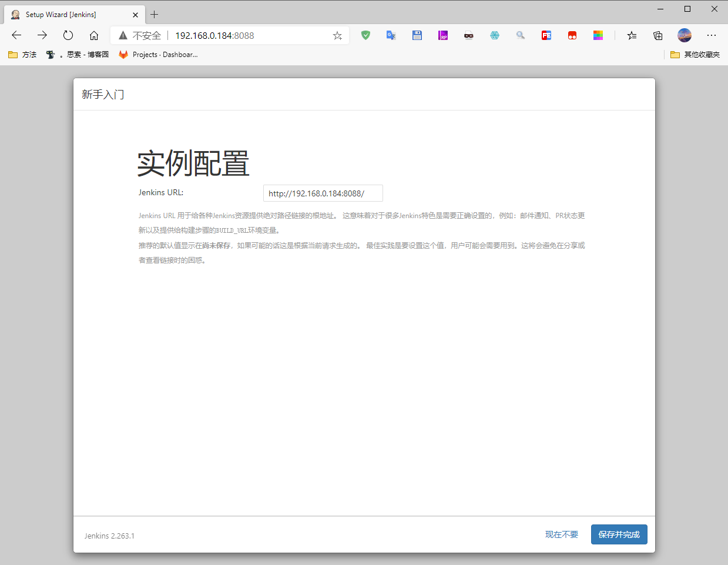
Task: Open the browser settings ellipsis menu
Action: point(712,35)
